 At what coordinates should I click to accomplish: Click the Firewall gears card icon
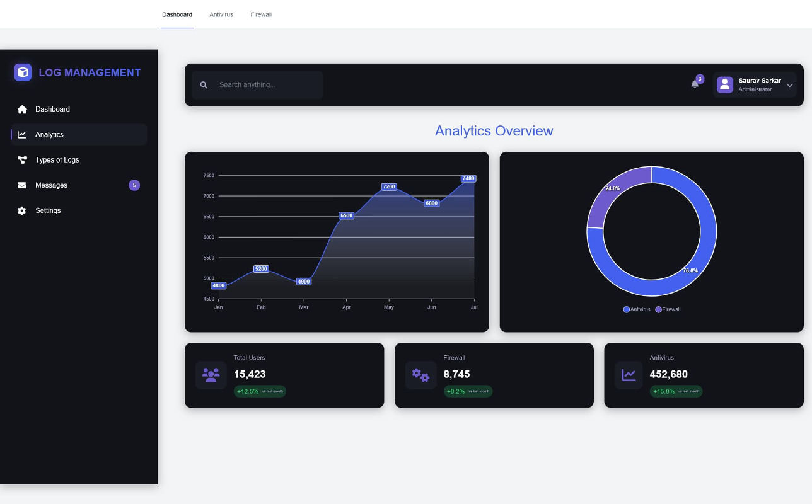click(x=420, y=375)
